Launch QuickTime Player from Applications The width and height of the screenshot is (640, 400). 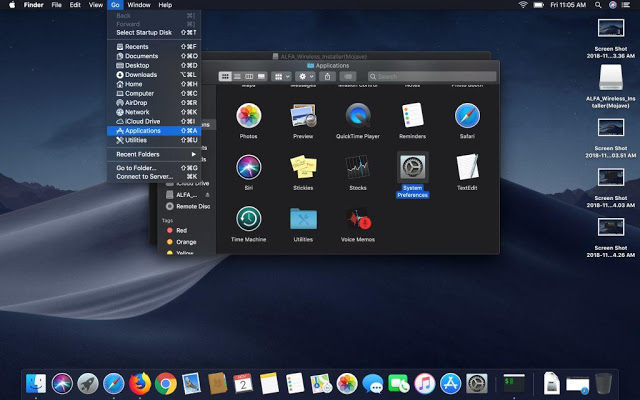(x=359, y=116)
